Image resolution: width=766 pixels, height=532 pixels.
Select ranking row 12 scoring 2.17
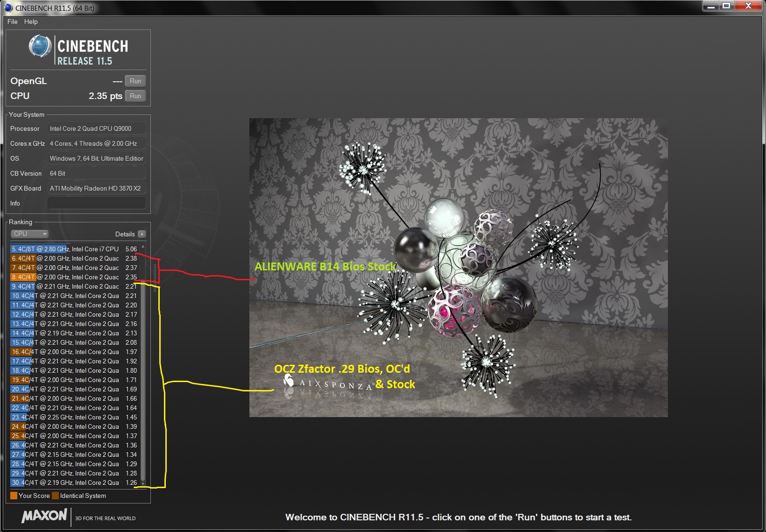click(74, 314)
